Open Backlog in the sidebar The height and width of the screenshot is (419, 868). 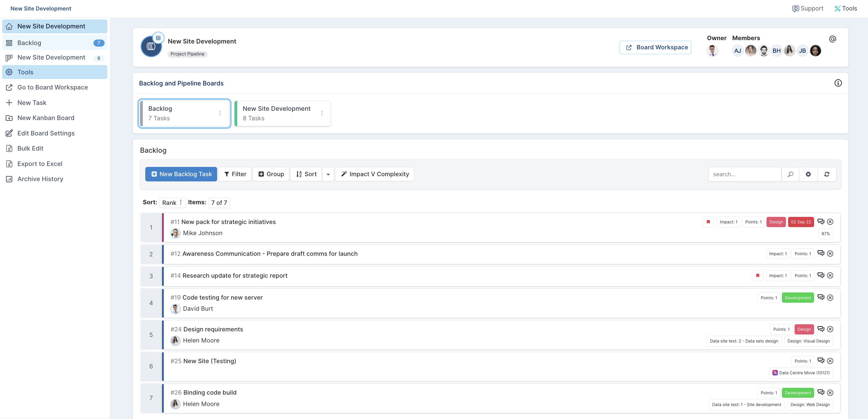coord(55,43)
